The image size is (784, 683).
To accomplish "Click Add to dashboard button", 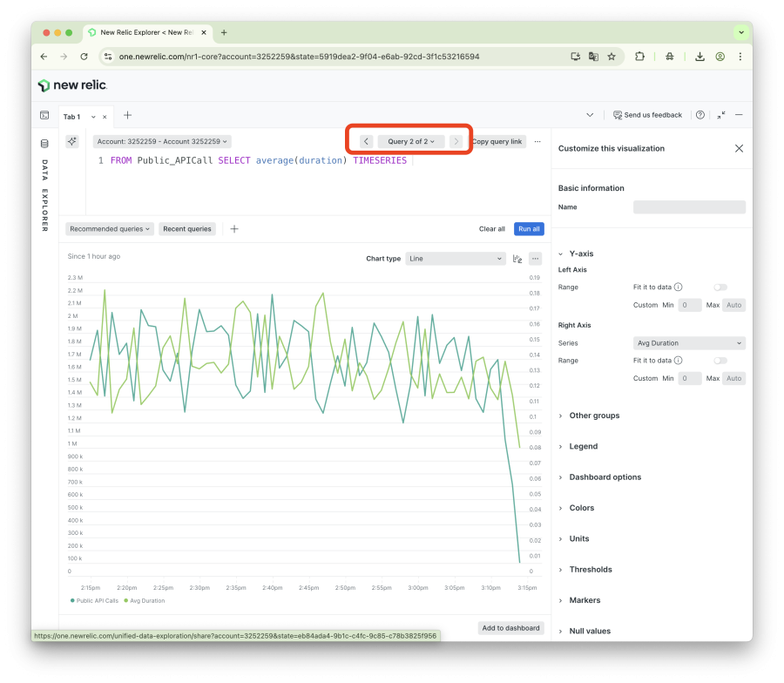I will coord(510,628).
